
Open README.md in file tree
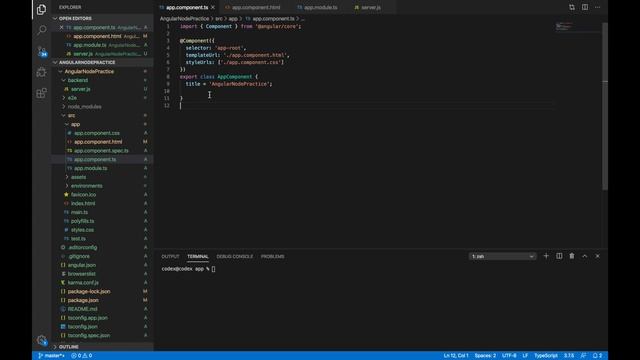pyautogui.click(x=82, y=309)
